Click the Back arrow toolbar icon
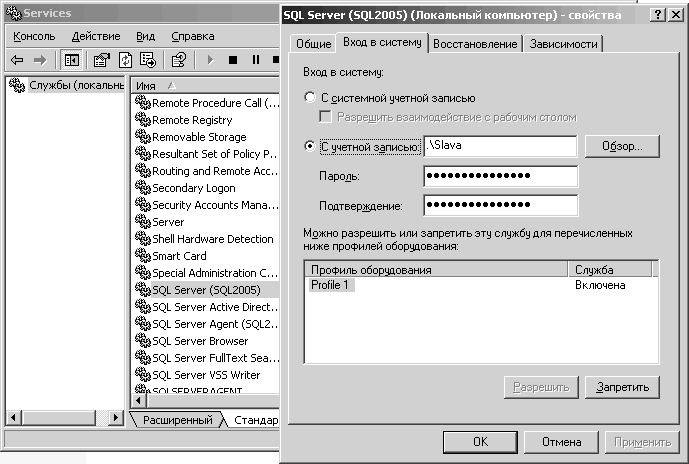Viewport: 689px width, 464px height. (x=17, y=60)
